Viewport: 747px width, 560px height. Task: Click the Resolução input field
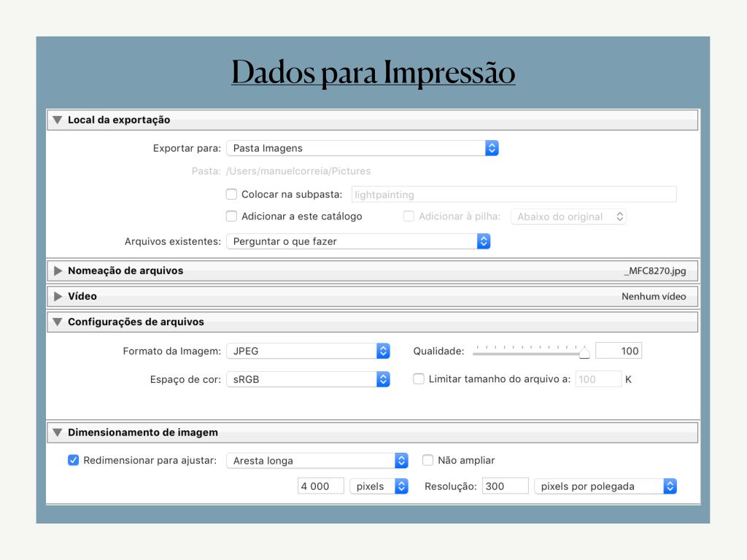[x=505, y=486]
